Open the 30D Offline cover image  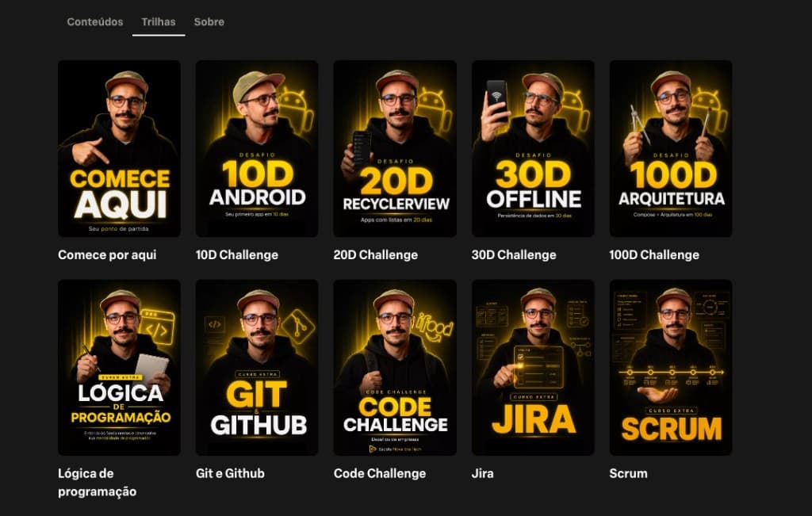[533, 148]
